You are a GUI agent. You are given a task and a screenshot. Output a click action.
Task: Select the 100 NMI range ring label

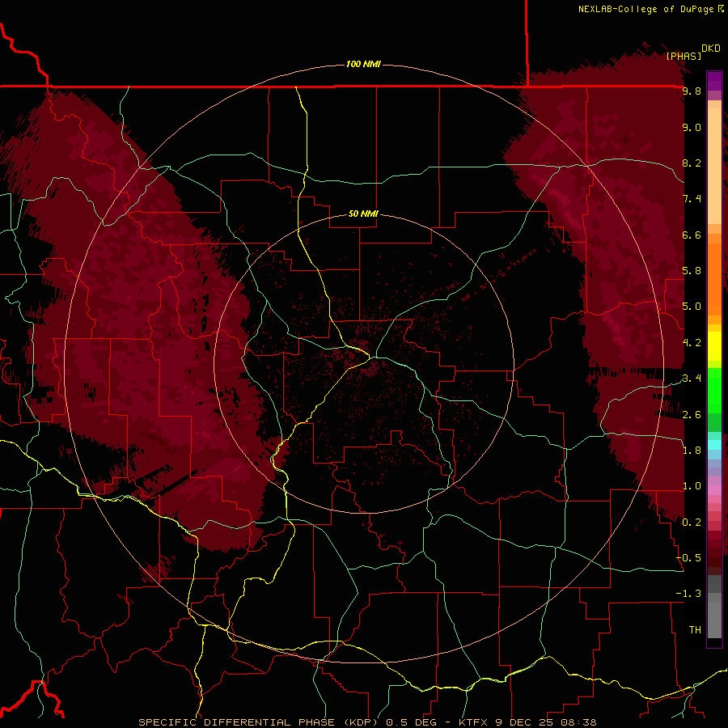pos(363,64)
